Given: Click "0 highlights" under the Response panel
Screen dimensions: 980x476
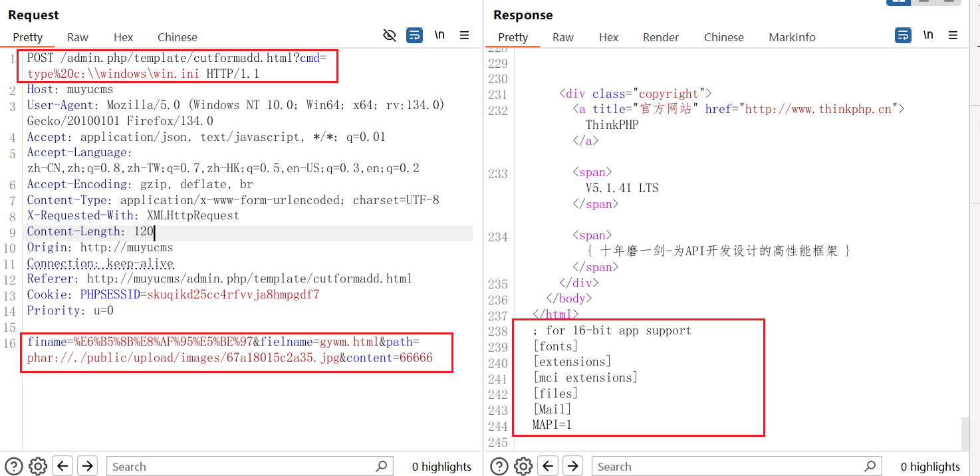Looking at the screenshot, I should pos(930,467).
